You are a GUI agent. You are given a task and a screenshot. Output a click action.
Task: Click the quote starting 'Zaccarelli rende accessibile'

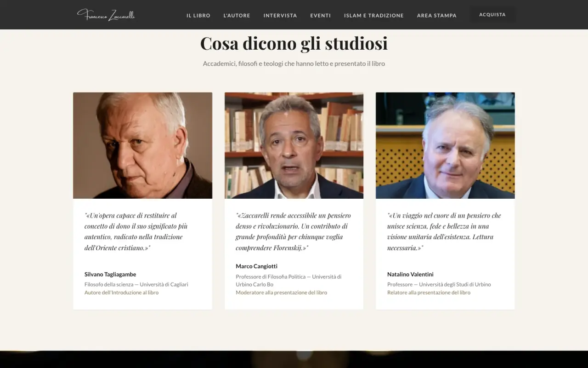point(293,231)
